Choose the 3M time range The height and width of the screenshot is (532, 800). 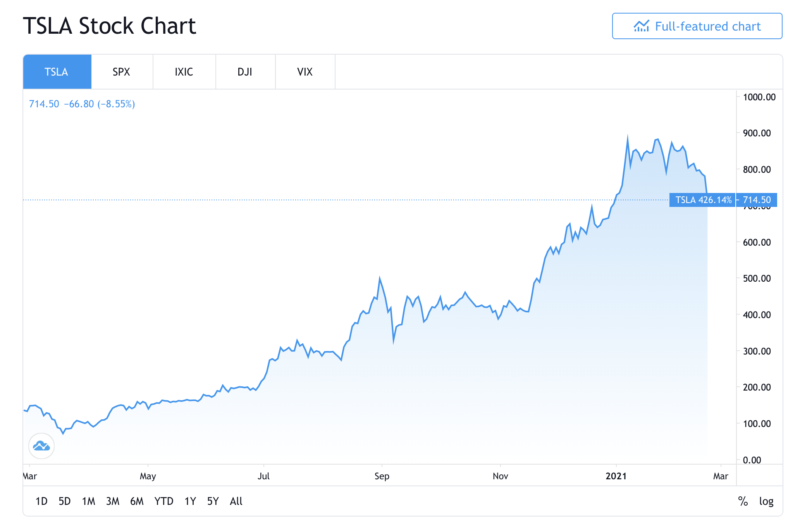pos(113,501)
